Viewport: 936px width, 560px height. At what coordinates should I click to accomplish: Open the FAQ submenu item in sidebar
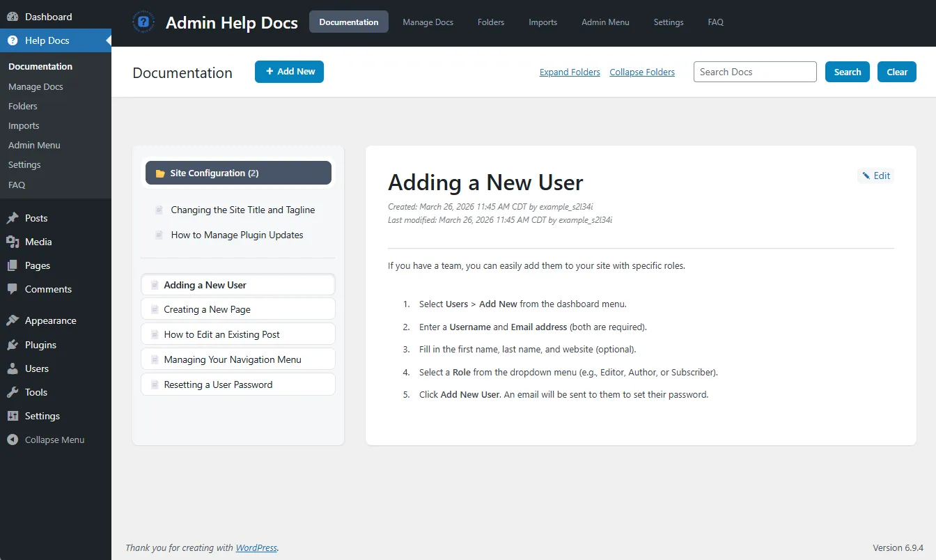[17, 185]
